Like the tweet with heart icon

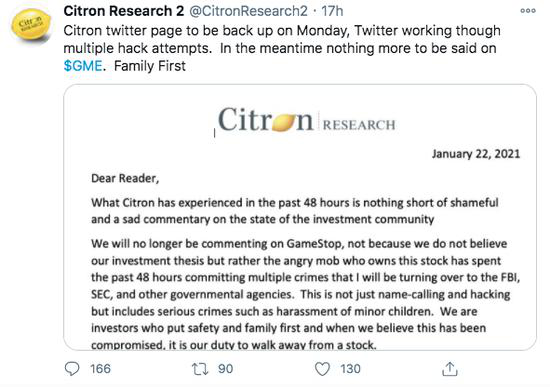point(322,369)
